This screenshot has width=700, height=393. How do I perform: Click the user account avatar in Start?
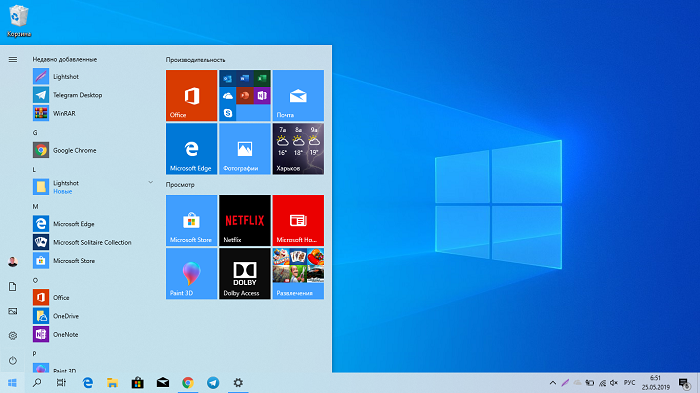click(12, 262)
